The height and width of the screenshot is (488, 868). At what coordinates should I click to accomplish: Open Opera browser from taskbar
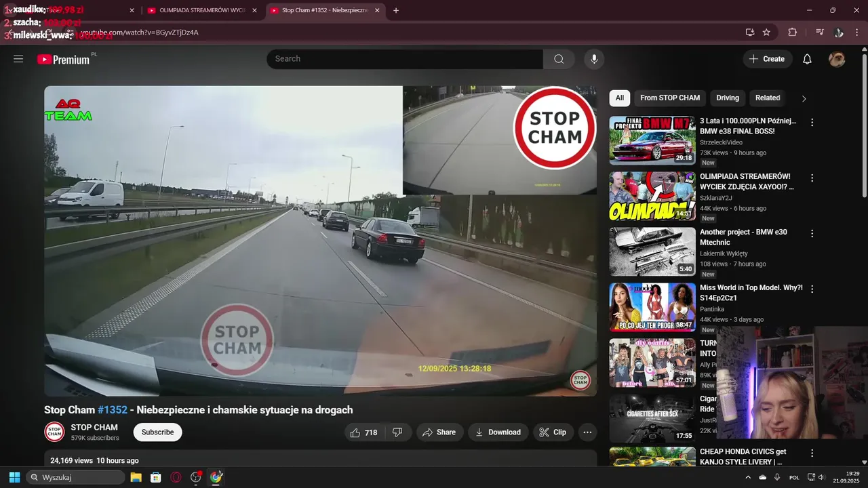click(176, 477)
